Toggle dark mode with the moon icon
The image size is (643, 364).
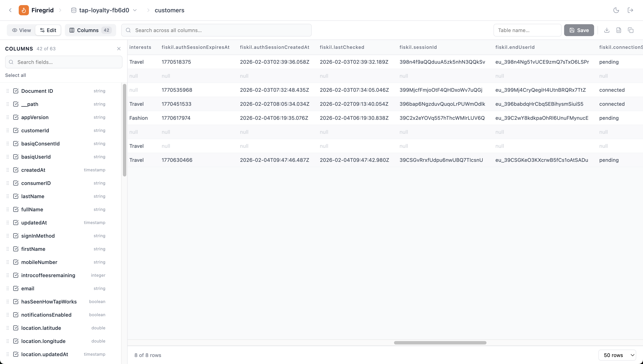coord(616,10)
